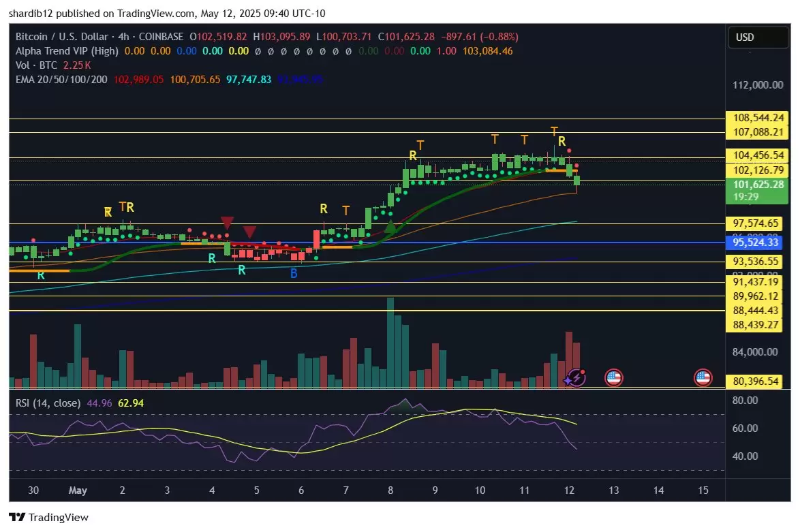Select the EMA 20/50/100/200 indicator legend
This screenshot has height=532, width=800.
(x=61, y=80)
